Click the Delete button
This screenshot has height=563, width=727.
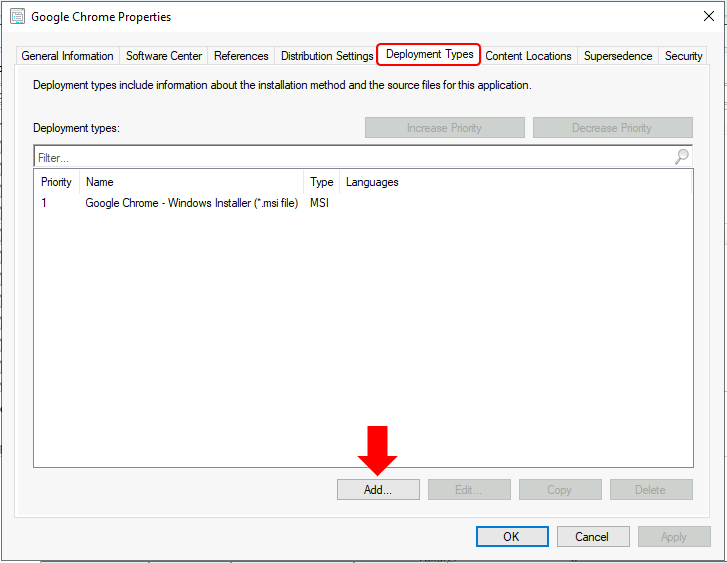(651, 490)
